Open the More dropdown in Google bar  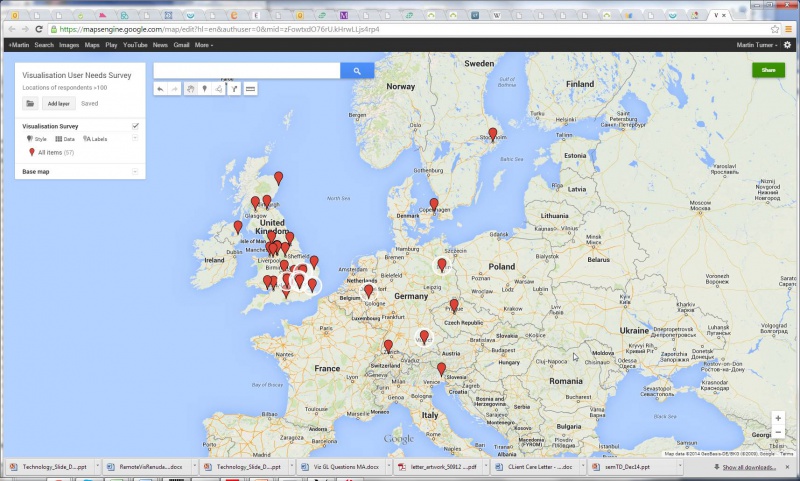[203, 45]
